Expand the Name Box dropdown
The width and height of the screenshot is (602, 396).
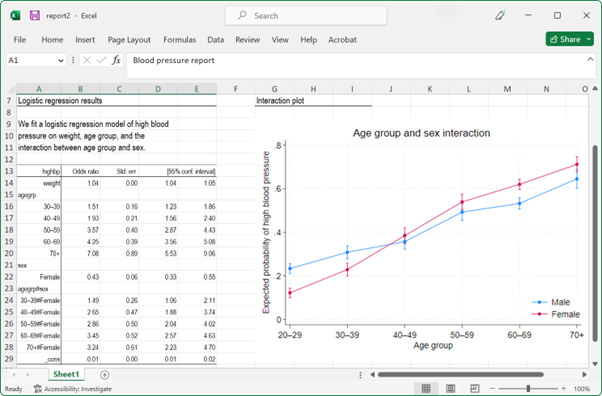pos(61,61)
